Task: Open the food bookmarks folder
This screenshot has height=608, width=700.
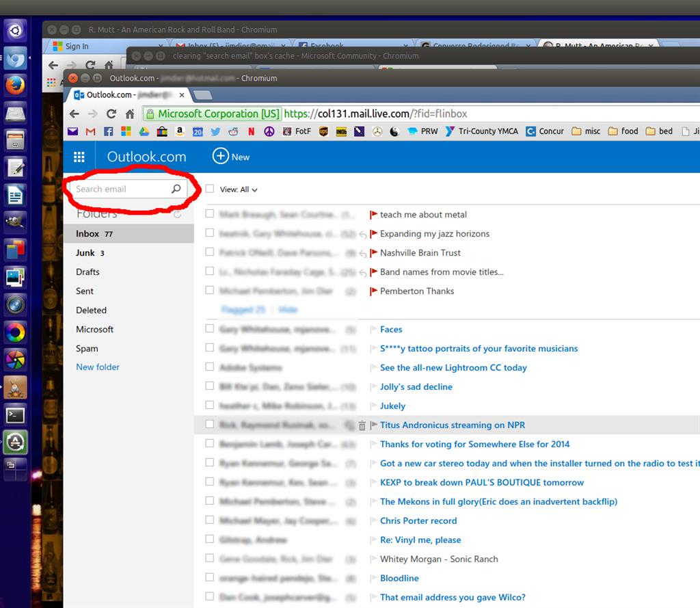Action: (623, 131)
